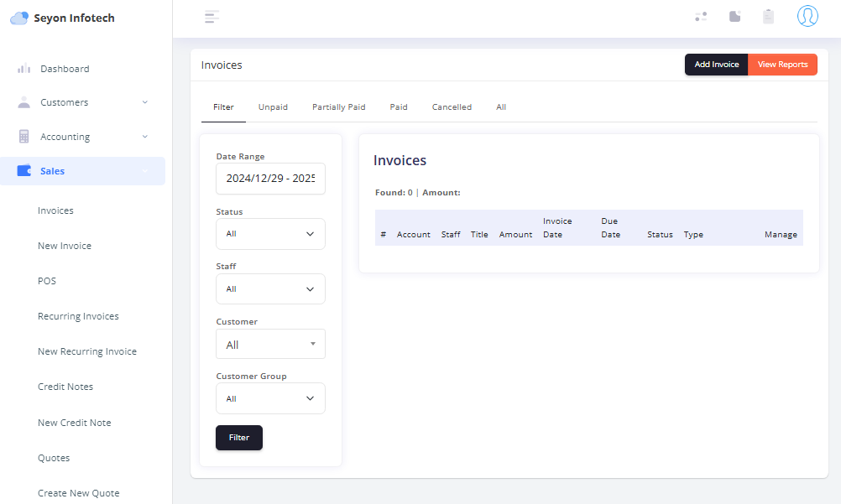Open the Staff dropdown filter
This screenshot has width=841, height=504.
tap(270, 289)
